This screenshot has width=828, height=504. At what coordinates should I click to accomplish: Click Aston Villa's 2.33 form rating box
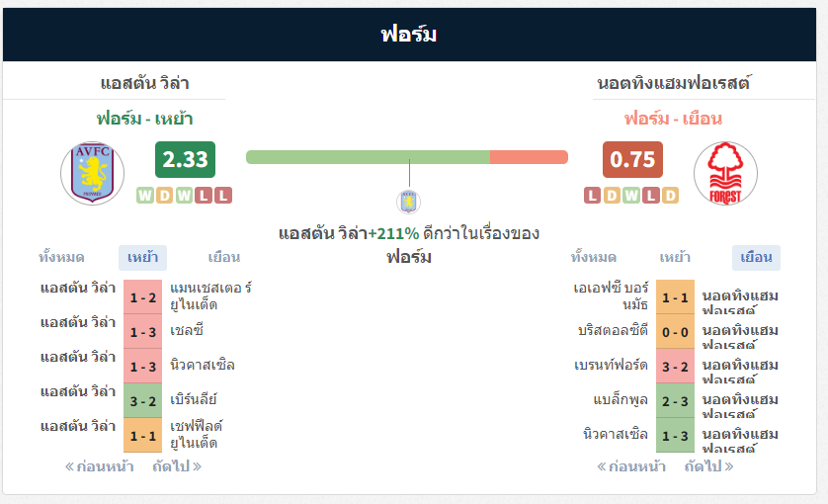(x=186, y=159)
